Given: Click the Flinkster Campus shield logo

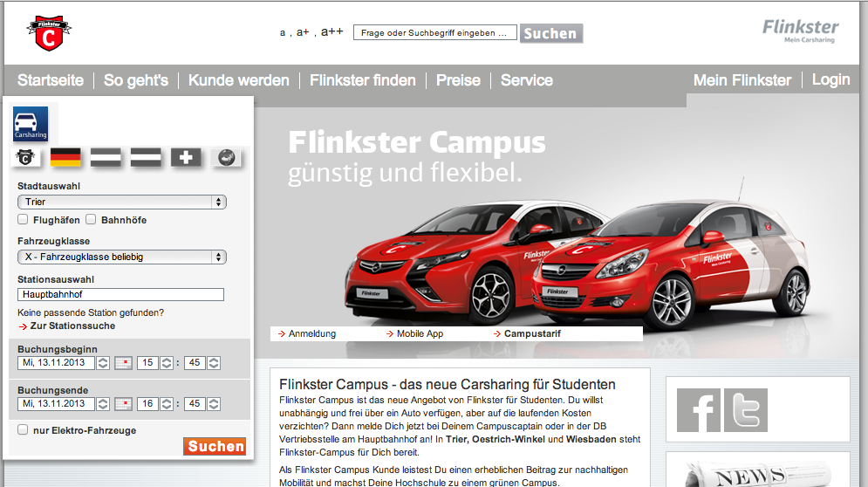Looking at the screenshot, I should tap(49, 33).
